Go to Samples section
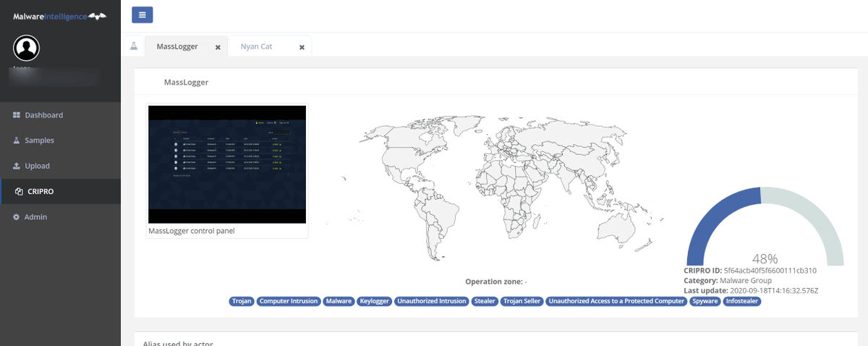The image size is (868, 346). (39, 140)
